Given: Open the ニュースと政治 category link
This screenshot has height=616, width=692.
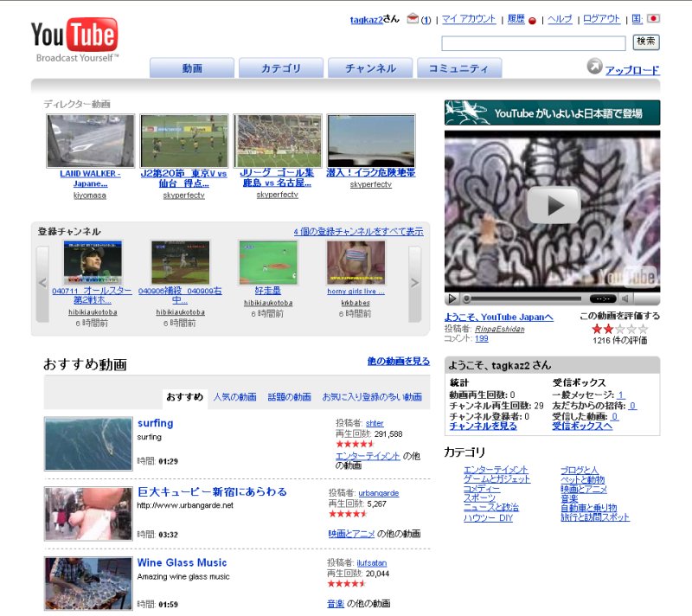Looking at the screenshot, I should tap(491, 508).
